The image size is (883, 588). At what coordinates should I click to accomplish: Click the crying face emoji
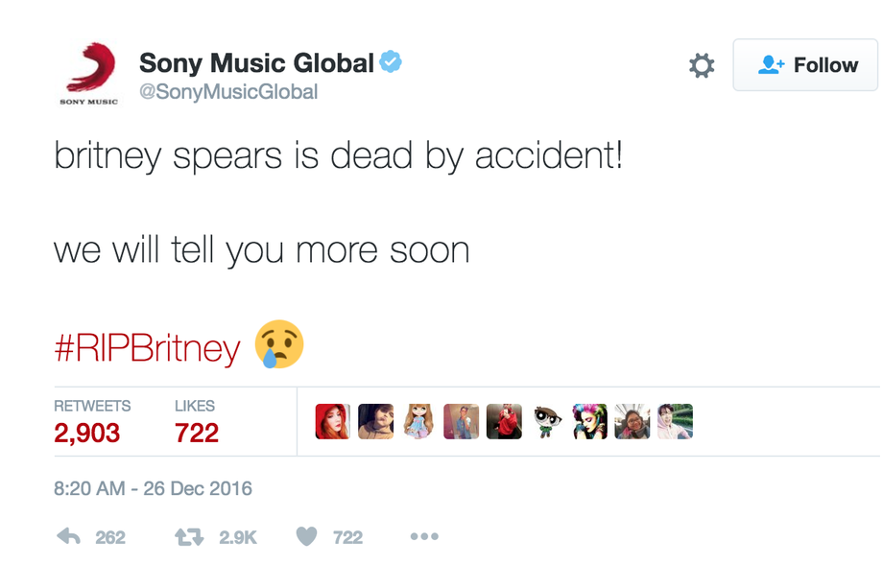279,344
